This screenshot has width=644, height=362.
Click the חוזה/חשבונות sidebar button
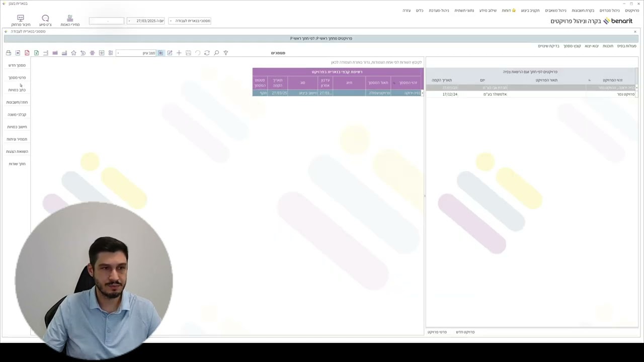click(17, 103)
